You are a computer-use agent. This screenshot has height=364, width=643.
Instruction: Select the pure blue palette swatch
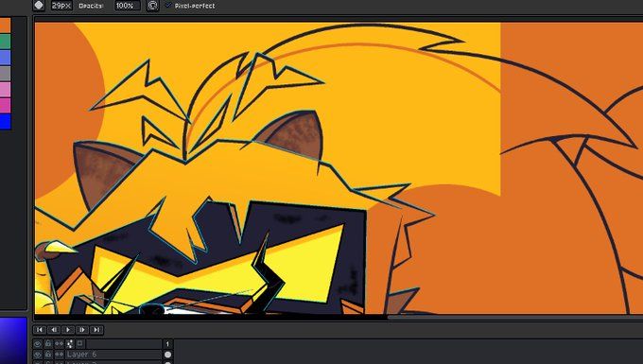[5, 122]
